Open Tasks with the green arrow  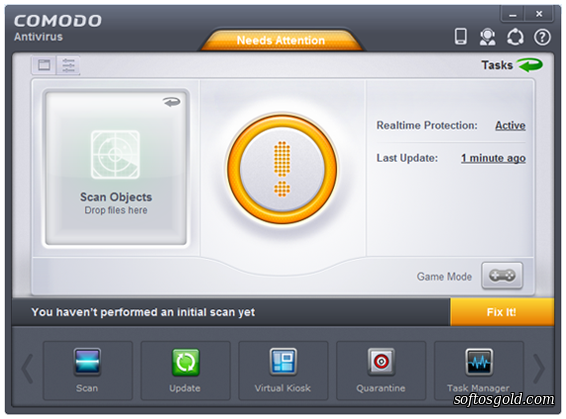(x=512, y=65)
